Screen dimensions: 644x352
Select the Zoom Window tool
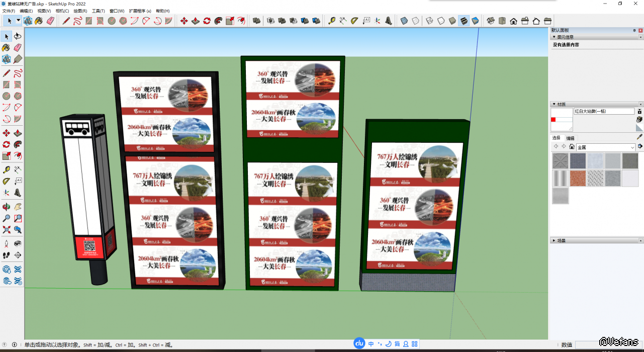click(x=18, y=218)
